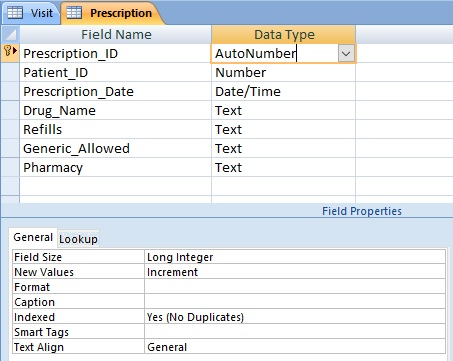453x361 pixels.
Task: Open the AutoNumber data type dropdown arrow
Action: point(346,53)
